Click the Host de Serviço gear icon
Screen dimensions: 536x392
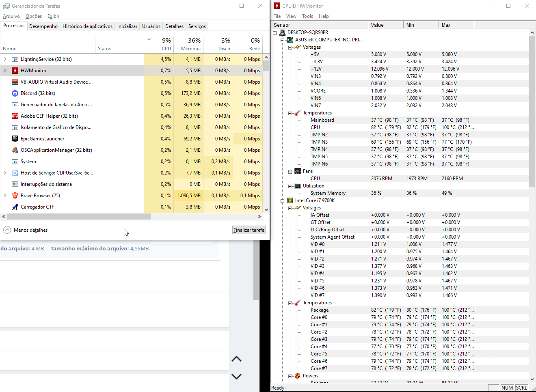[x=15, y=173]
